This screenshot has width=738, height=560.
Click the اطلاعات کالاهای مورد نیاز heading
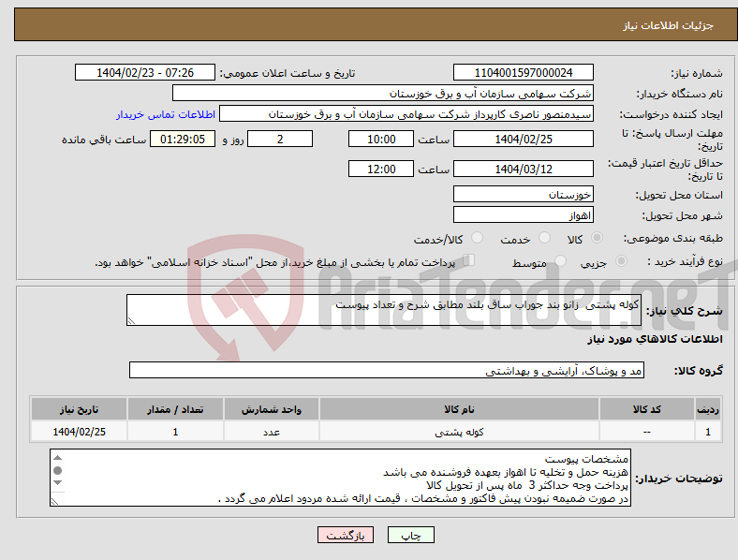655,339
